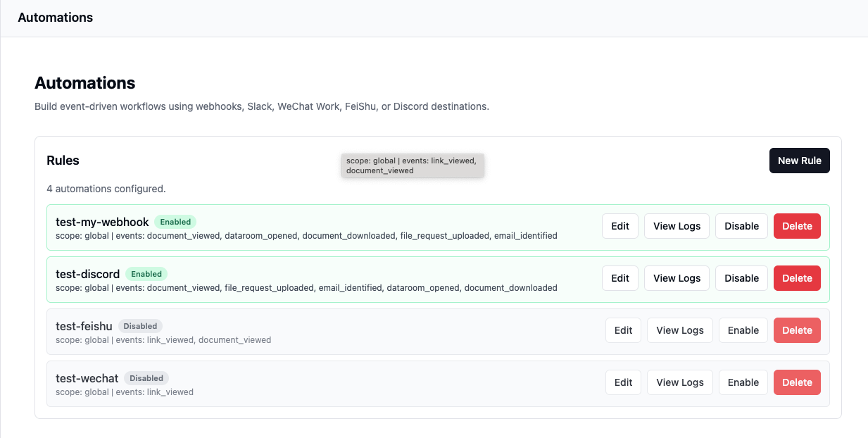This screenshot has width=868, height=438.
Task: Delete the test-wechat rule
Action: (797, 382)
